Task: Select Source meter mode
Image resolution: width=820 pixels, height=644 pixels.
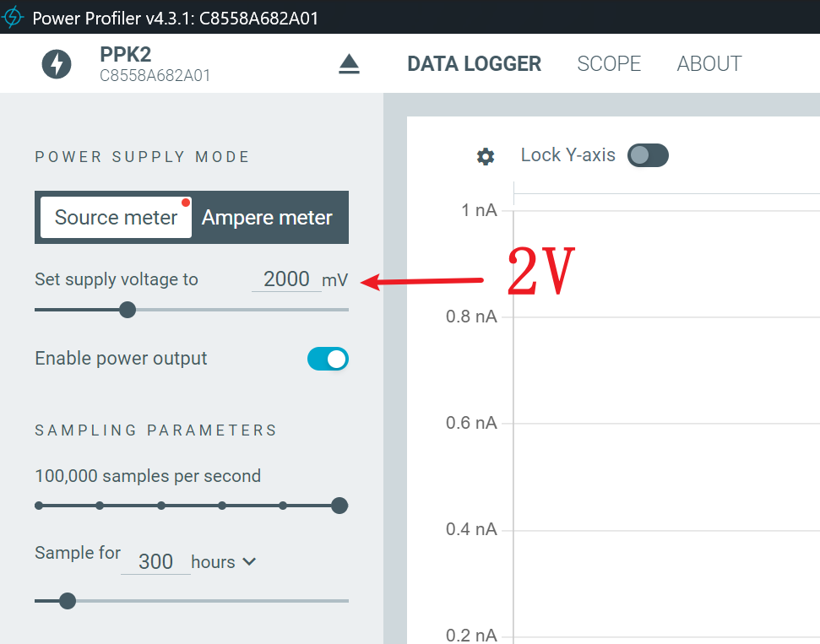Action: pos(116,218)
